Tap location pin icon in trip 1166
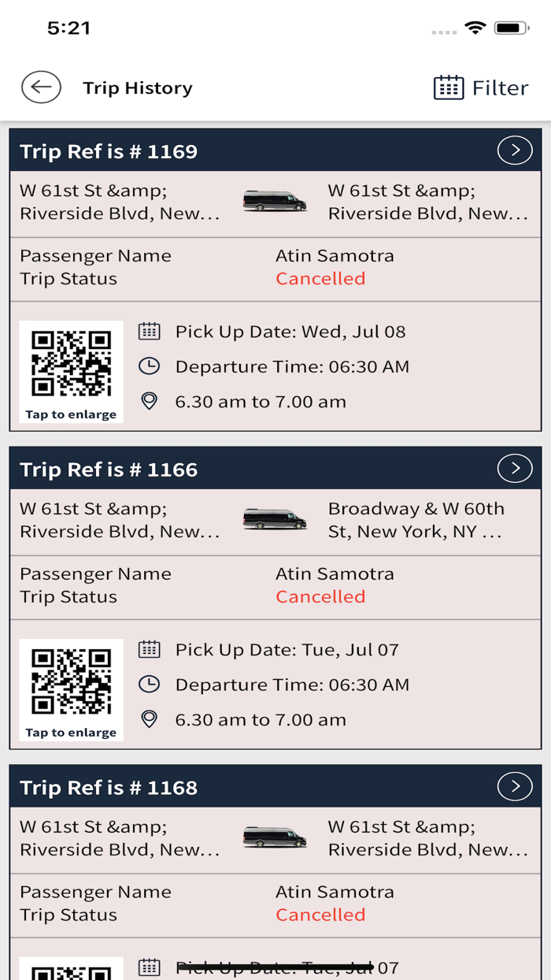This screenshot has height=980, width=551. (149, 719)
